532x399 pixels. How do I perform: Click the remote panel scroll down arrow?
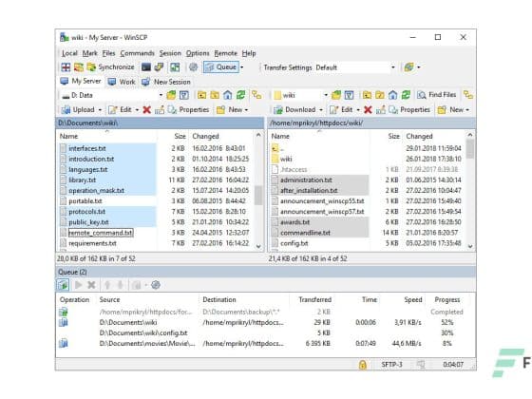pyautogui.click(x=470, y=246)
